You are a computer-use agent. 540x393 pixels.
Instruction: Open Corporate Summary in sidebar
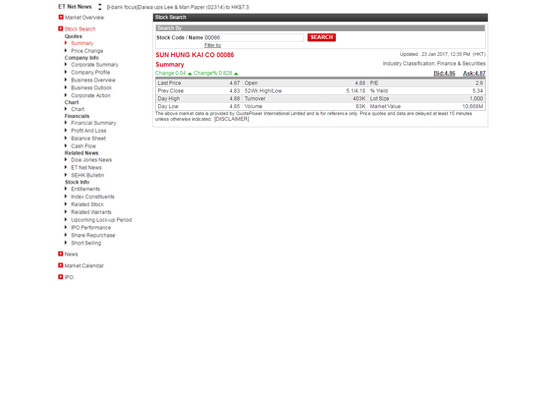[95, 65]
